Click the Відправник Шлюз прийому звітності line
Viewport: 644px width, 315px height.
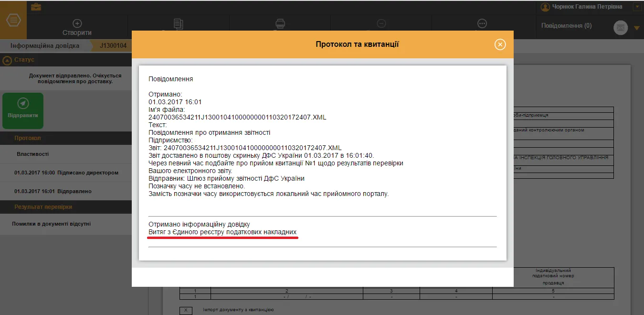point(226,178)
